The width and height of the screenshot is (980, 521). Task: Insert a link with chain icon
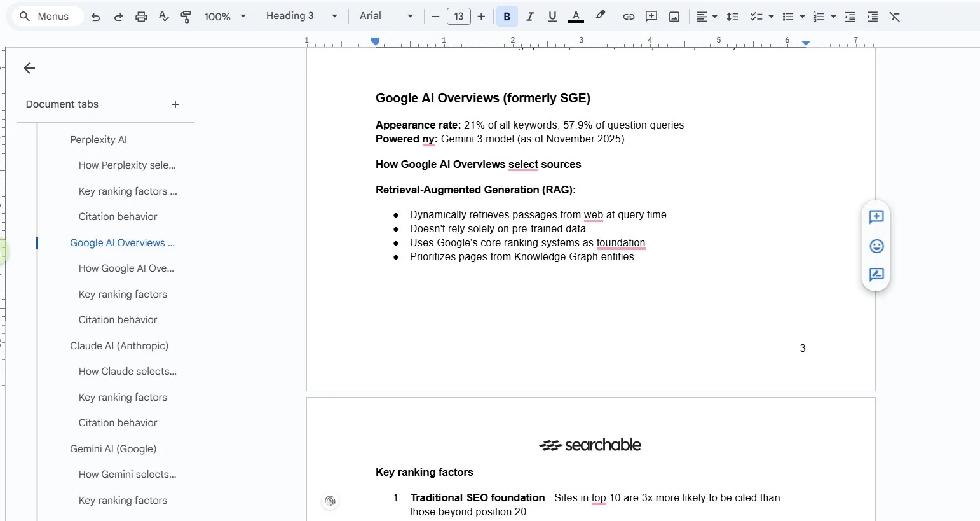[x=629, y=17]
